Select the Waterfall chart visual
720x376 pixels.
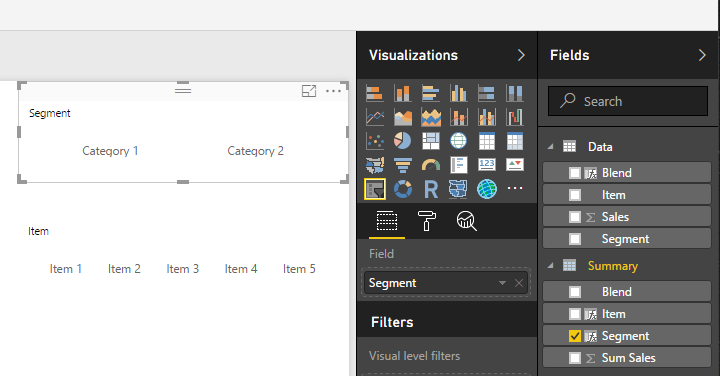pyautogui.click(x=515, y=117)
